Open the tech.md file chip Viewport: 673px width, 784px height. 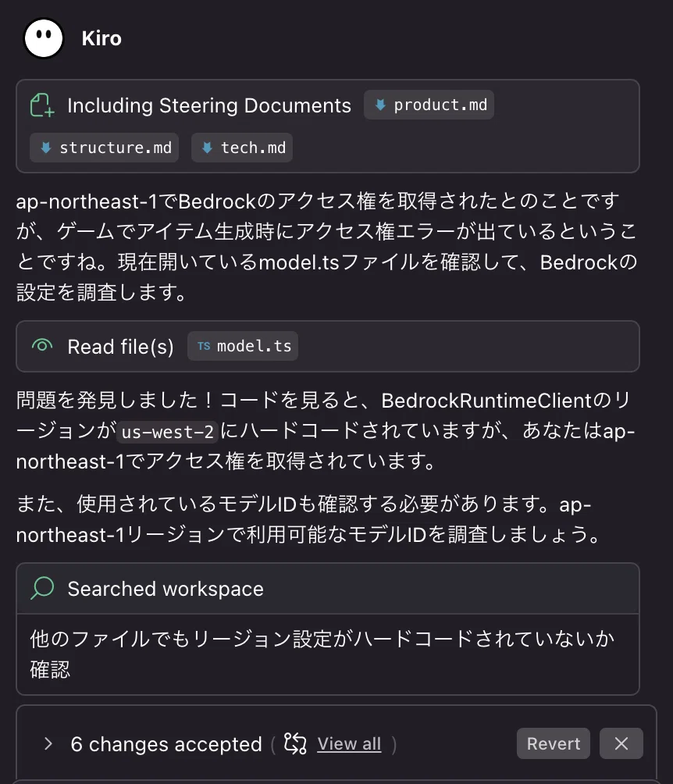pos(241,148)
